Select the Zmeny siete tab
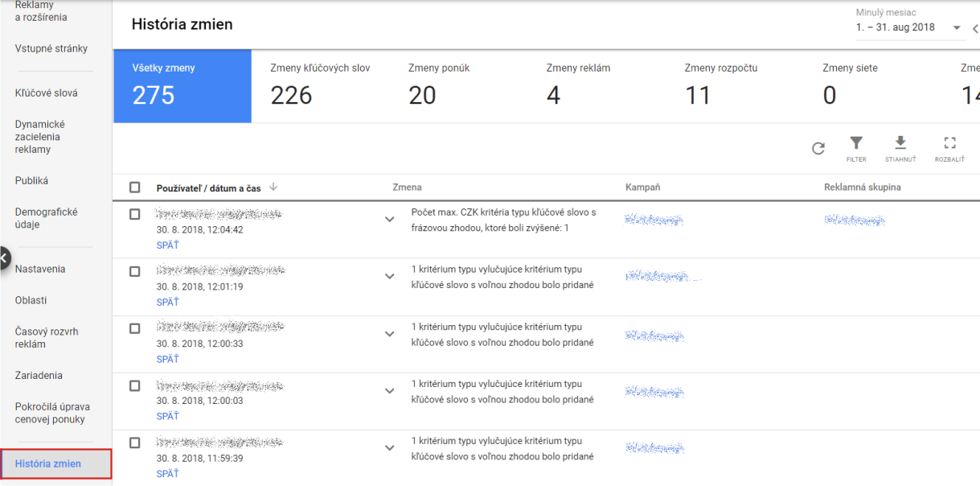The height and width of the screenshot is (486, 980). coord(873,86)
